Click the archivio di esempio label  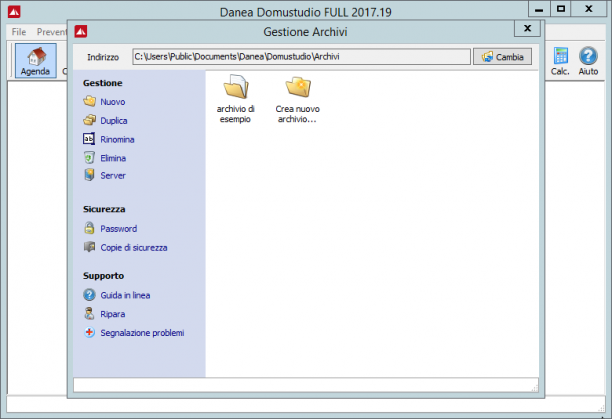(235, 114)
